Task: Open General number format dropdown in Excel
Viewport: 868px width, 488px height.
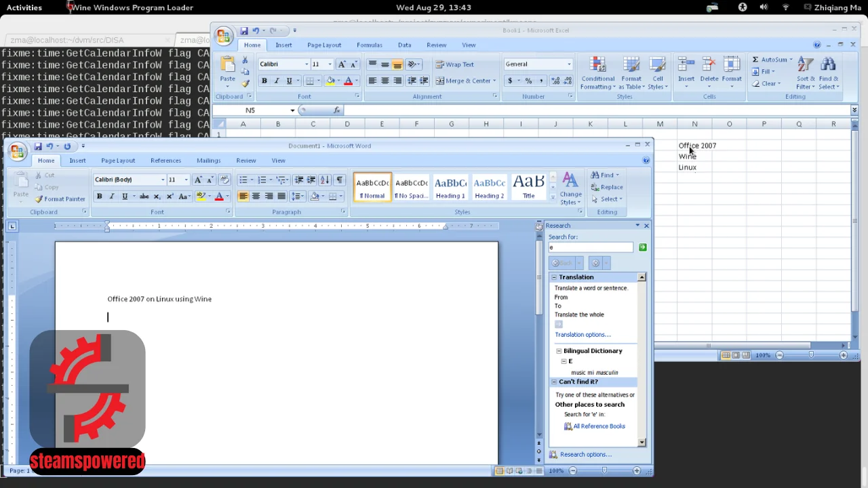Action: (x=568, y=64)
